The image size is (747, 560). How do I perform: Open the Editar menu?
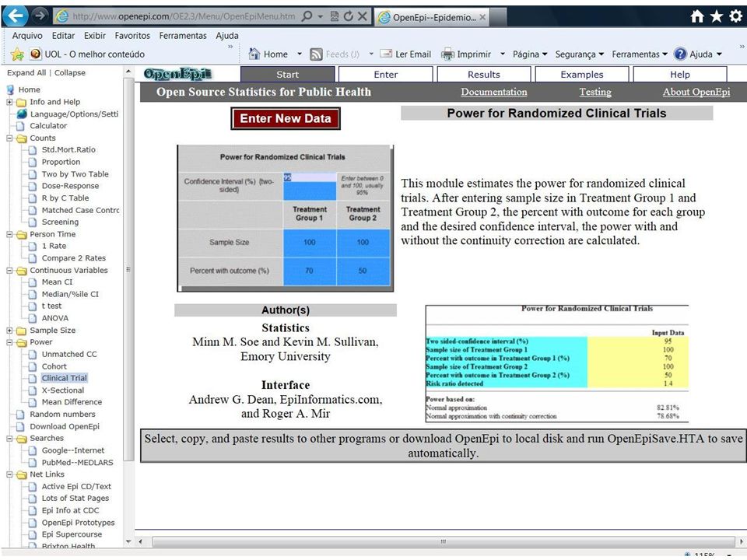coord(63,36)
